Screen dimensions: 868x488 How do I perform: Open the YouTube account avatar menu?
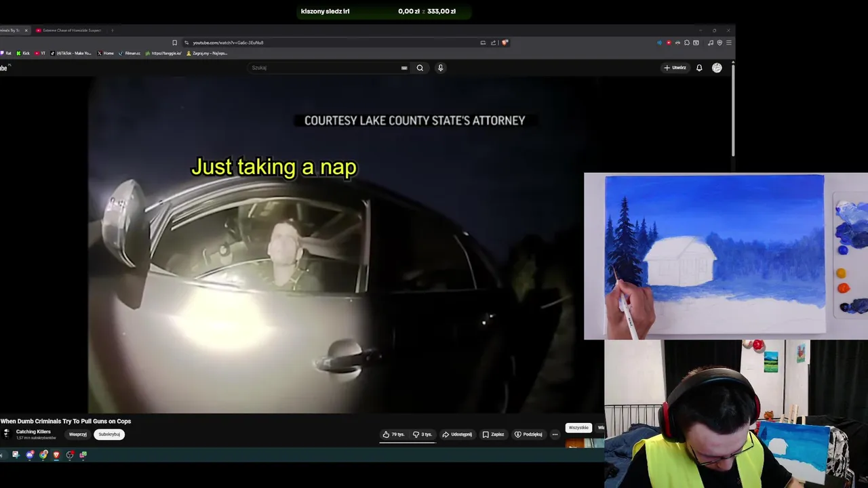coord(717,68)
